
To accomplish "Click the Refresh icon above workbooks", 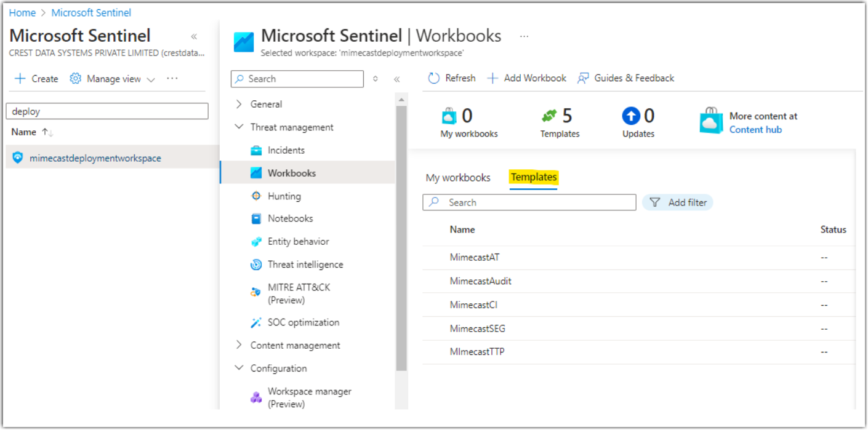I will (x=435, y=78).
